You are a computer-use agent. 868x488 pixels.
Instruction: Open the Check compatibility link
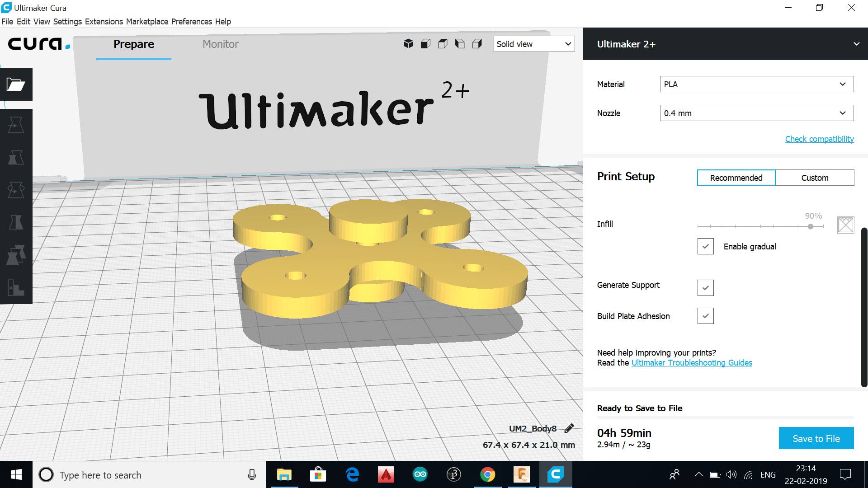pos(819,139)
